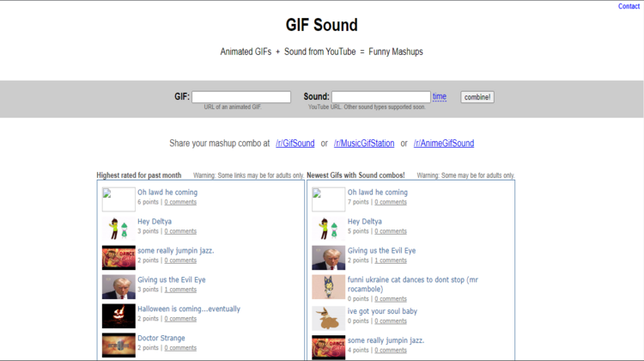The image size is (644, 361).
Task: Open 'Oh lawd he coming' in Highest rated
Action: 167,192
